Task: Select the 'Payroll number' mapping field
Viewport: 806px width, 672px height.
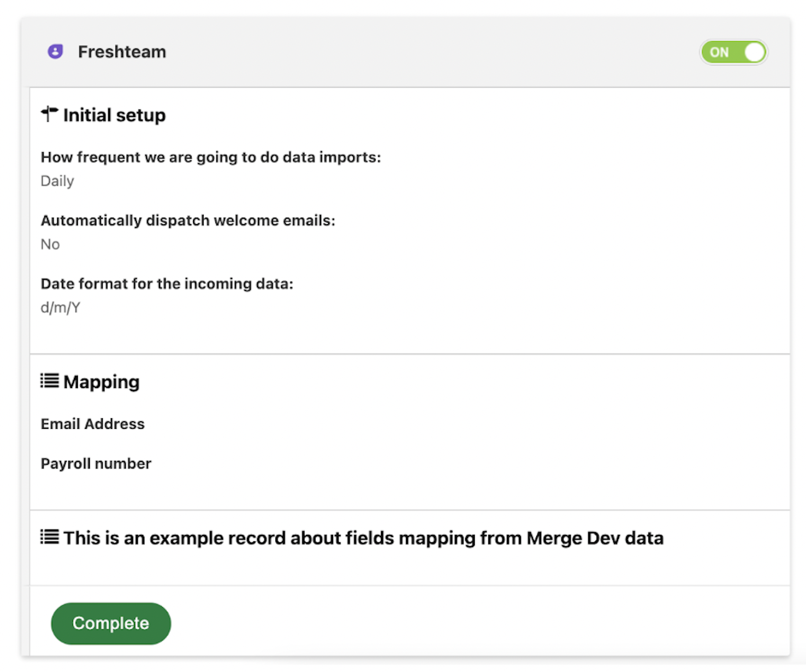Action: coord(96,464)
